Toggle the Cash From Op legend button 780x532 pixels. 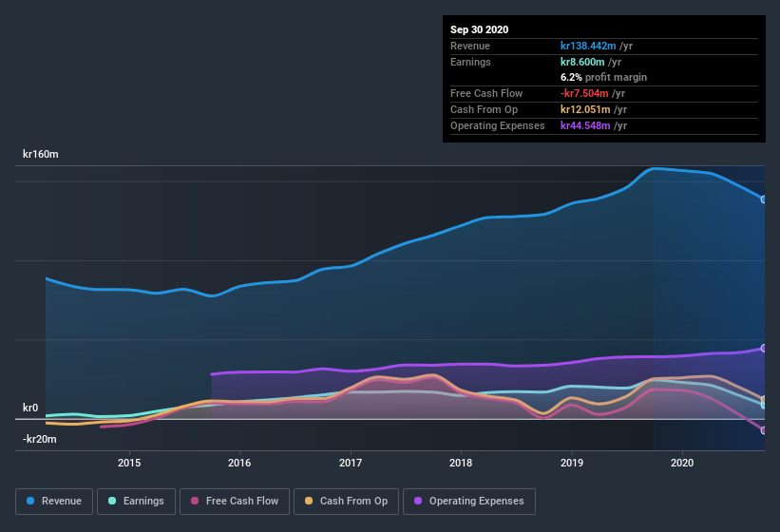pyautogui.click(x=346, y=502)
